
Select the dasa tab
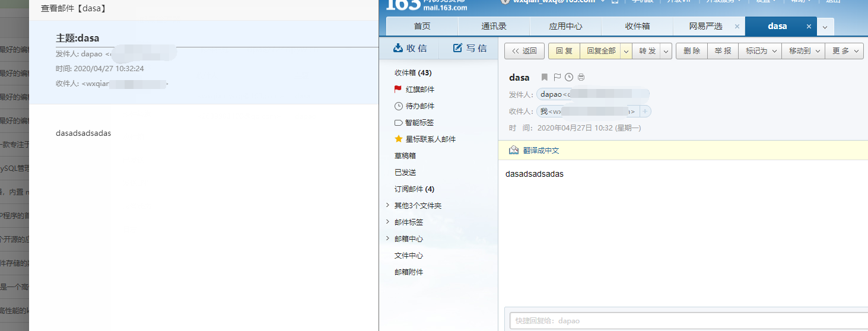coord(777,26)
